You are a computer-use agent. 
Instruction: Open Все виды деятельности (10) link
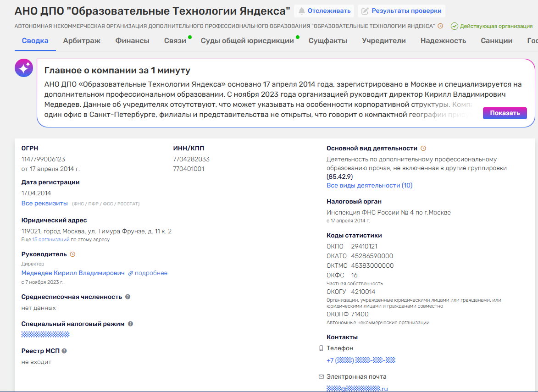pos(370,186)
